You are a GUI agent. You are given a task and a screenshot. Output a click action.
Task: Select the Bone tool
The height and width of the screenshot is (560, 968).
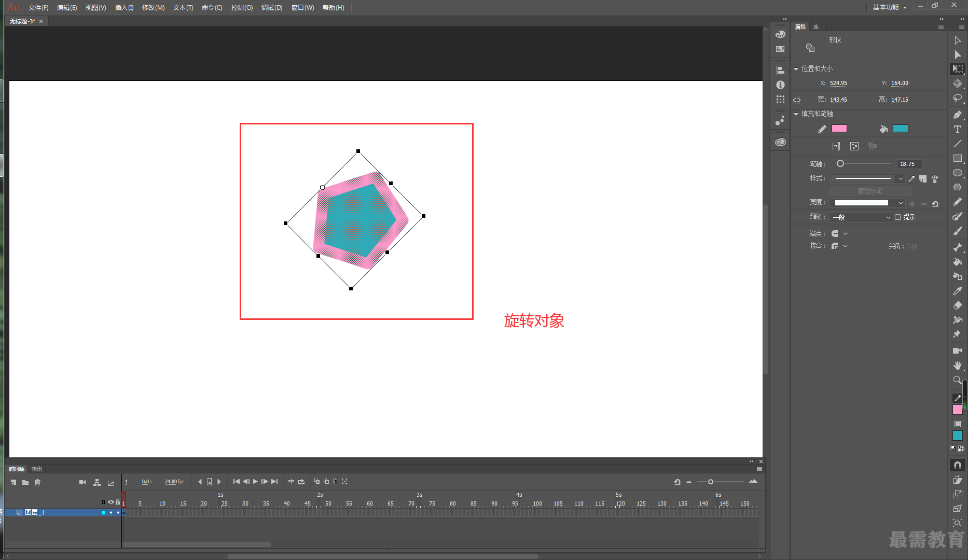[958, 247]
